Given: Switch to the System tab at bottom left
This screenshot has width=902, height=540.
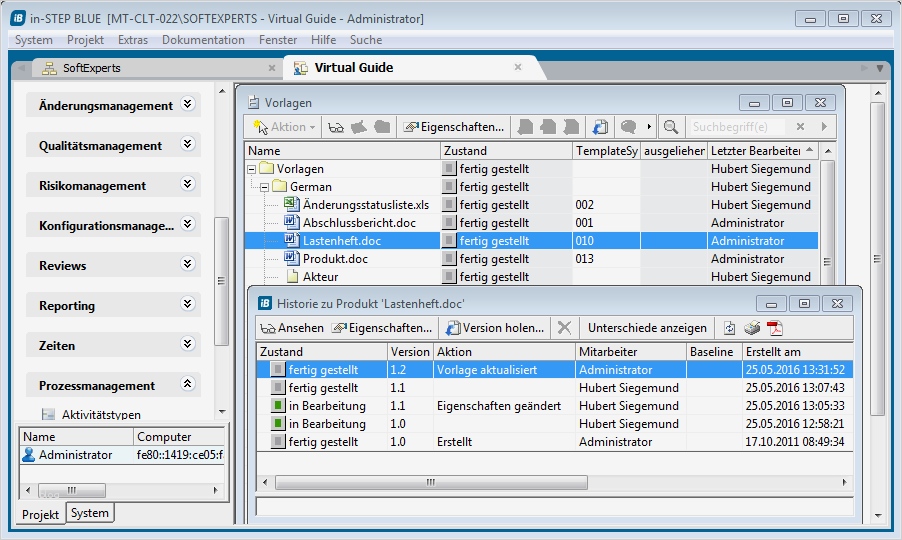Looking at the screenshot, I should [x=90, y=513].
